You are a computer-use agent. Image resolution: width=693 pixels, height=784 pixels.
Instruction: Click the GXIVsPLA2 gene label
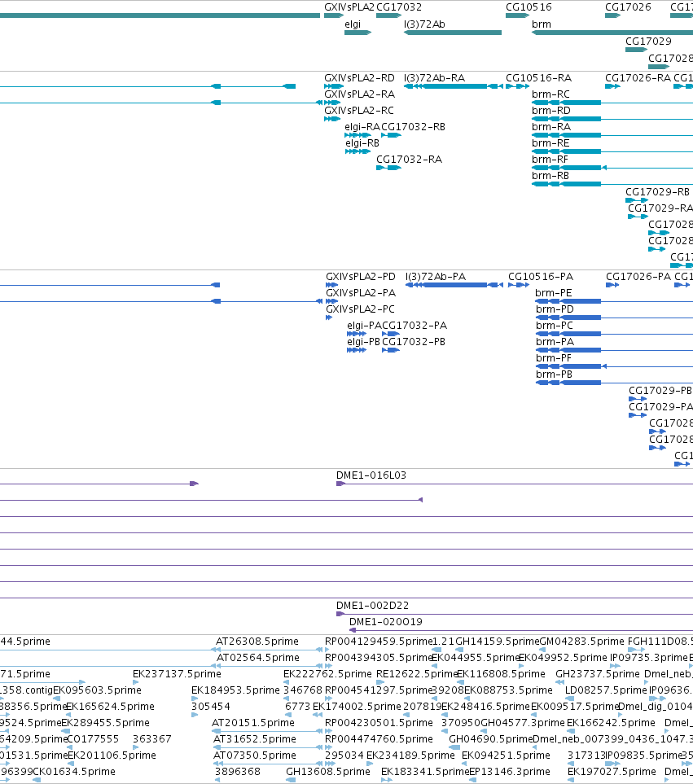click(349, 7)
